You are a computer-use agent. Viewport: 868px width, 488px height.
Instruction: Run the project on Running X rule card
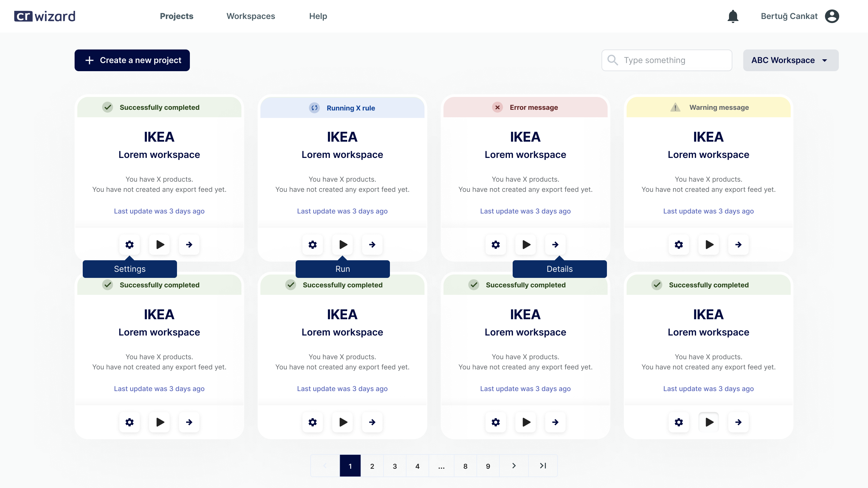pos(343,244)
